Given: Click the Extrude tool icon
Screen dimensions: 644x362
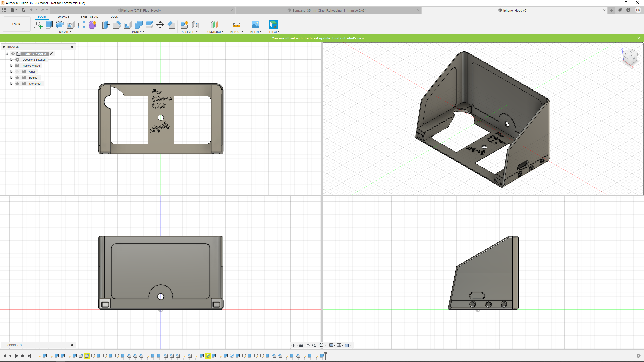Looking at the screenshot, I should coord(49,25).
